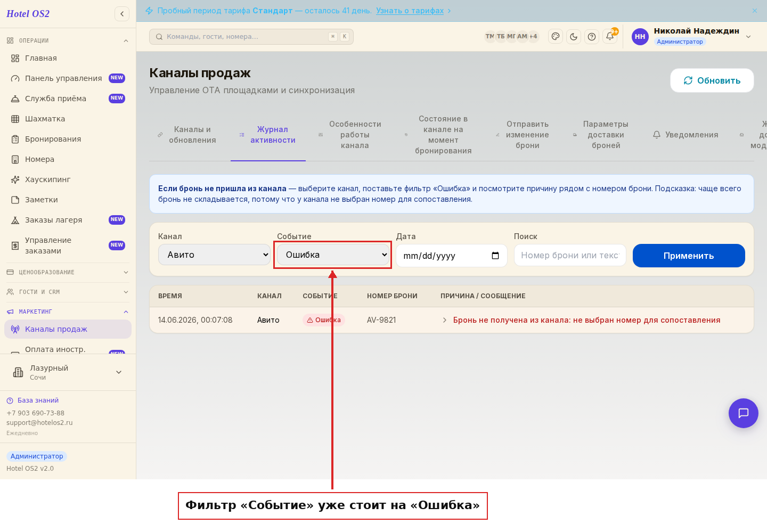Image resolution: width=767 pixels, height=532 pixels.
Task: Focus the Команды, гости, номера search box
Action: (x=251, y=37)
